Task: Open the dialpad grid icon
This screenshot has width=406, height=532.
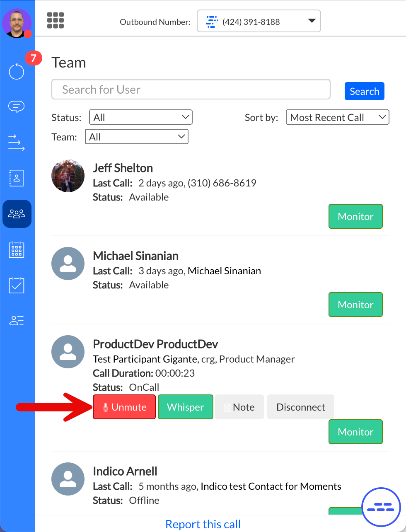Action: 56,20
